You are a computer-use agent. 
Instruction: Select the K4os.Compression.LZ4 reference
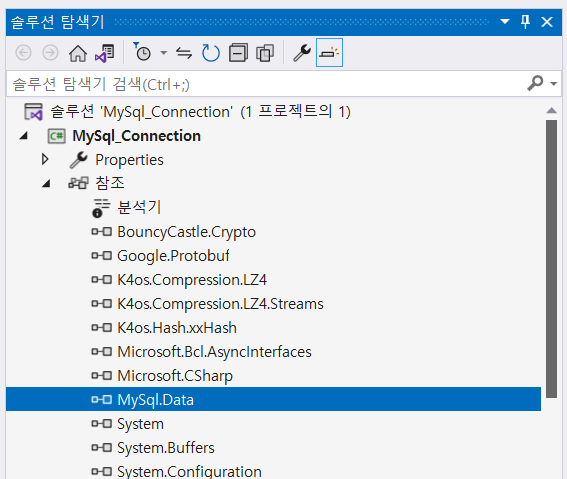pos(192,280)
